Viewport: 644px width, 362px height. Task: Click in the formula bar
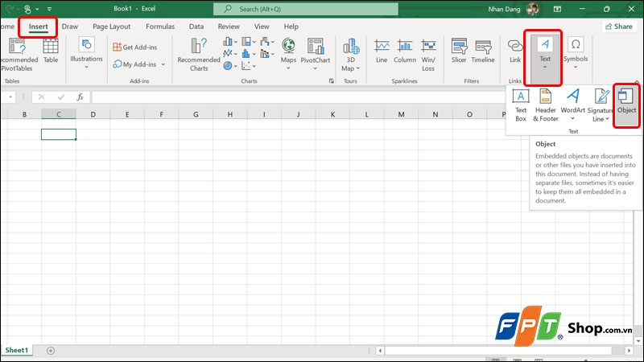(x=298, y=97)
